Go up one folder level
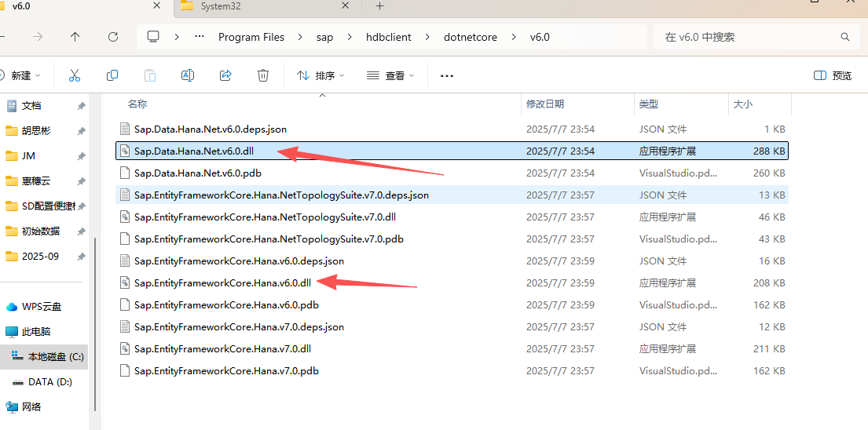 click(75, 37)
